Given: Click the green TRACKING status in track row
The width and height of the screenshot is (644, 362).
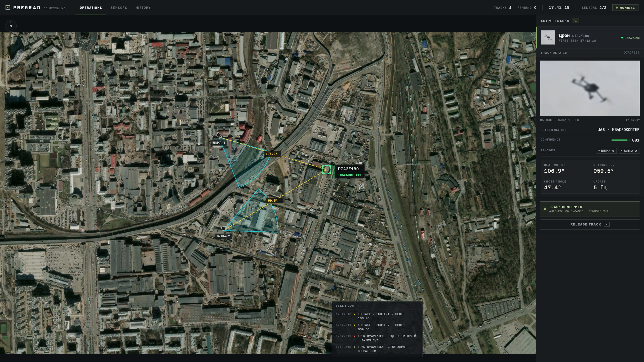Looking at the screenshot, I should [630, 38].
